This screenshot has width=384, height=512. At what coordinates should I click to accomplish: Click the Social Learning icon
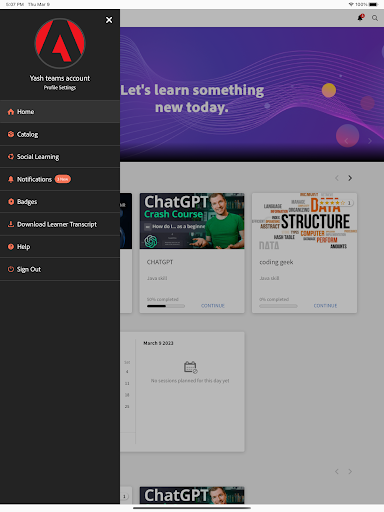11,157
